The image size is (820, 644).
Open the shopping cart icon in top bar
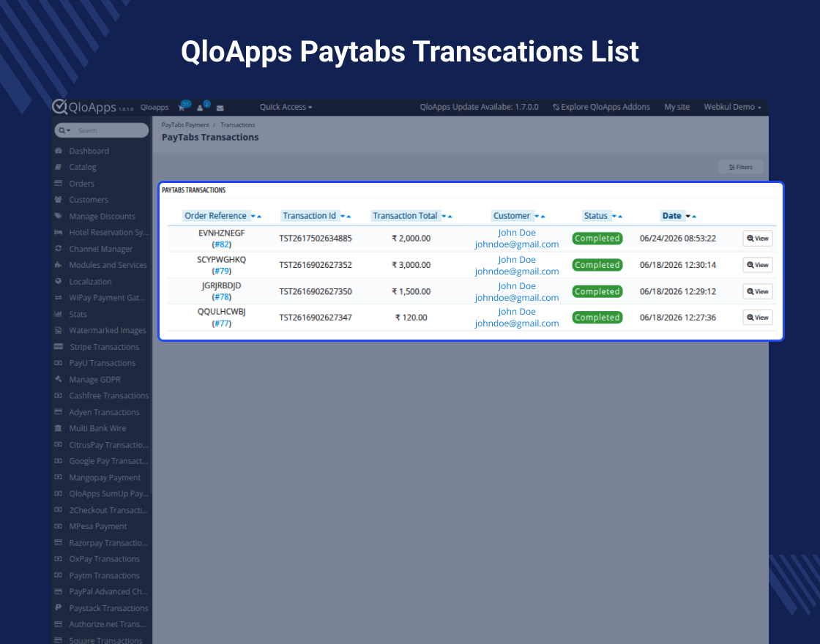182,108
